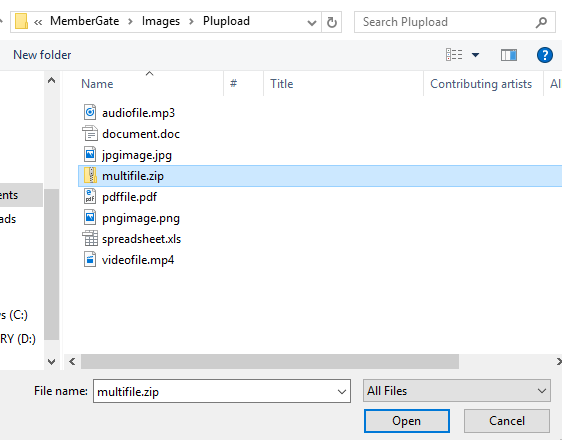Screen dimensions: 562x440
Task: Click the document.doc file icon
Action: coord(90,134)
